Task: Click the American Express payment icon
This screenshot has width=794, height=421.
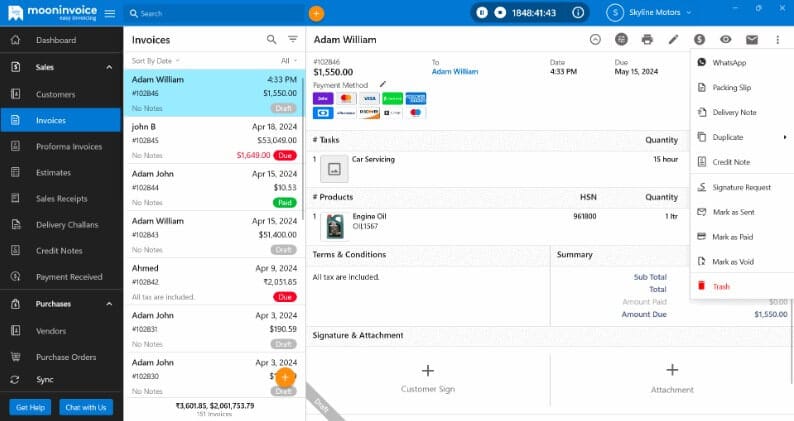Action: (416, 98)
